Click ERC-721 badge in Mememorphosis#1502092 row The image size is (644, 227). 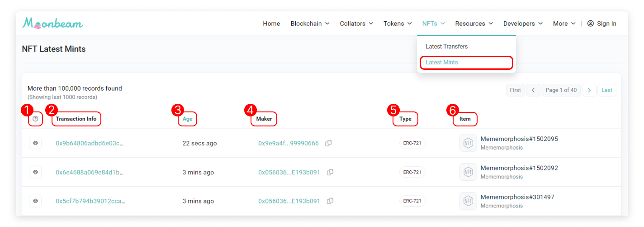pyautogui.click(x=412, y=172)
